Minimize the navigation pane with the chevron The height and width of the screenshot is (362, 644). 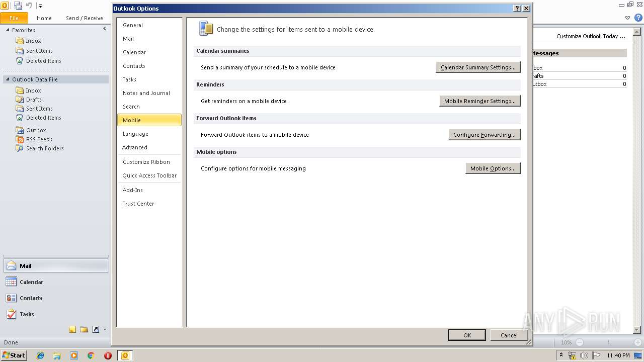click(x=105, y=29)
